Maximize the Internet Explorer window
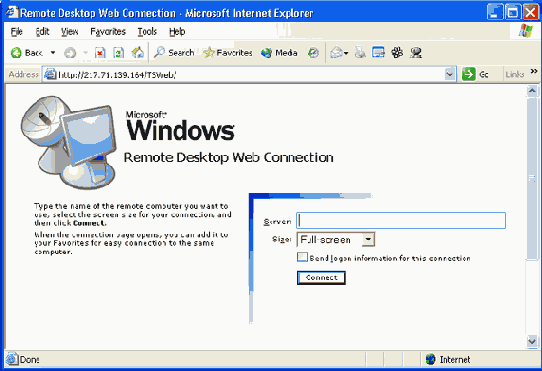This screenshot has width=542, height=371. (513, 12)
